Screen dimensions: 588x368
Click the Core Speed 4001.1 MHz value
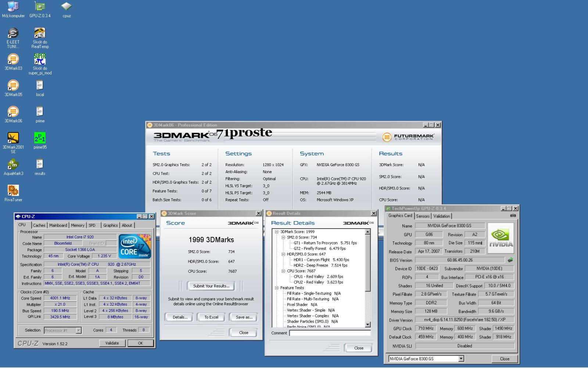[x=60, y=298]
